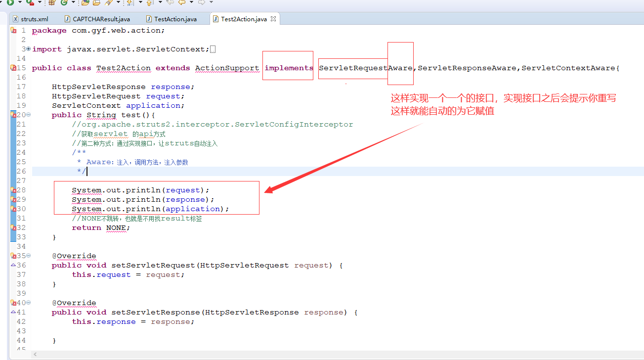Image resolution: width=644 pixels, height=360 pixels.
Task: Collapse the setServletResponse method at line 40
Action: (x=28, y=303)
